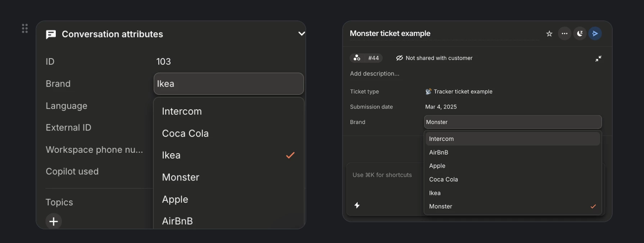Star the Monster ticket example
The width and height of the screenshot is (644, 243).
point(549,33)
